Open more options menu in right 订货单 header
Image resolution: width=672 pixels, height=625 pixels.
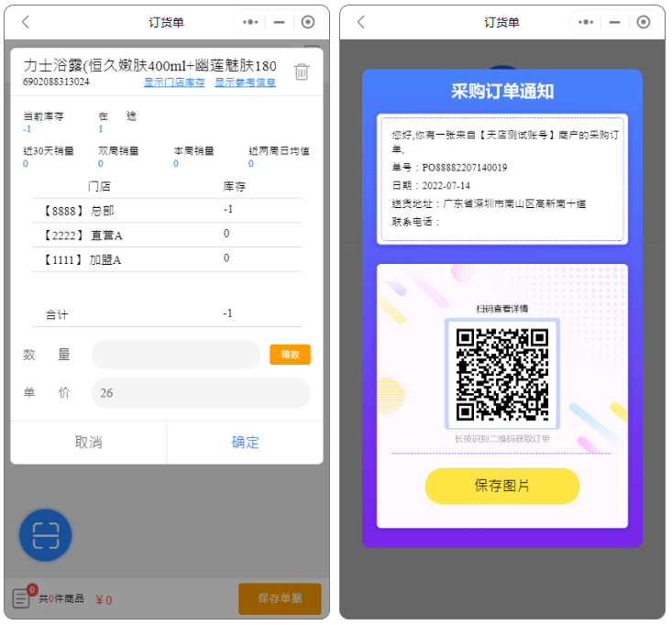(x=586, y=22)
